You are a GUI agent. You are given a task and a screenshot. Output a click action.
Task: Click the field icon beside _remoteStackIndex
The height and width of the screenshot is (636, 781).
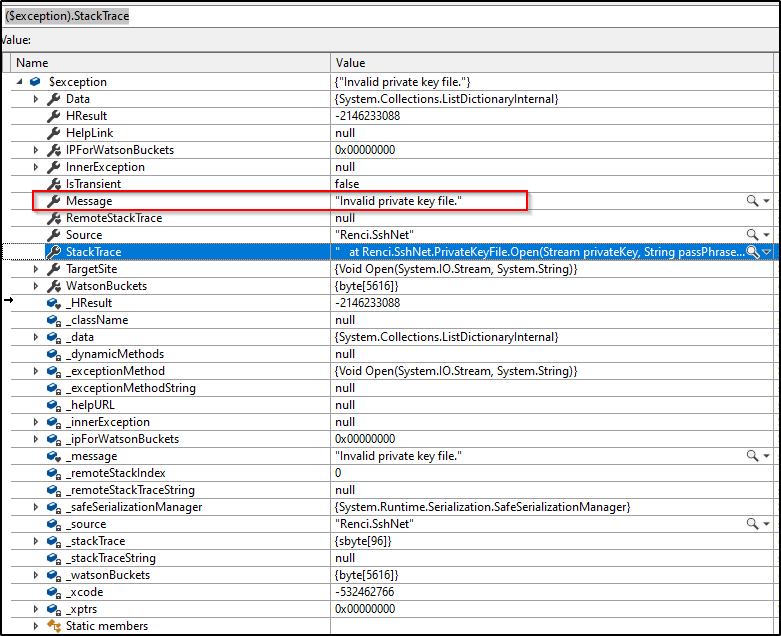tap(54, 473)
